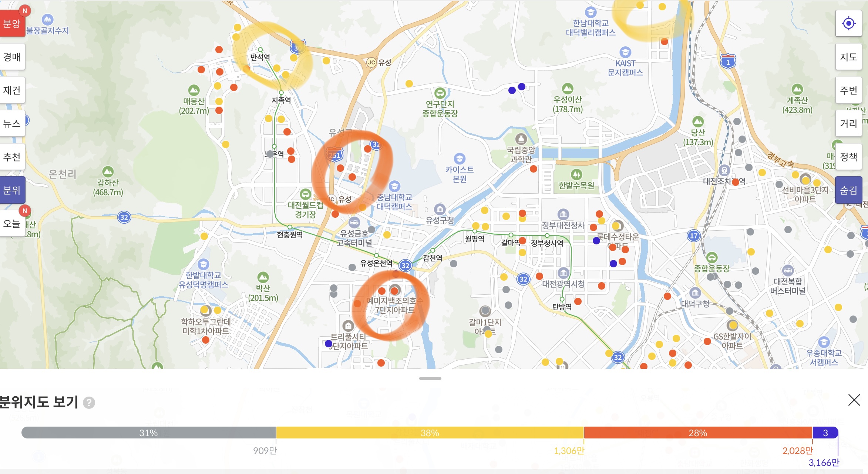868x474 pixels.
Task: Click the current location crosshair icon
Action: (848, 24)
